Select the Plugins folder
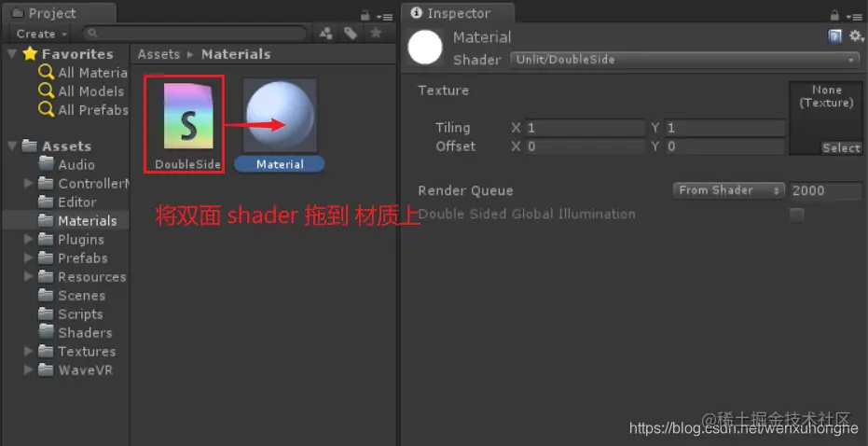The width and height of the screenshot is (868, 446). 71,240
